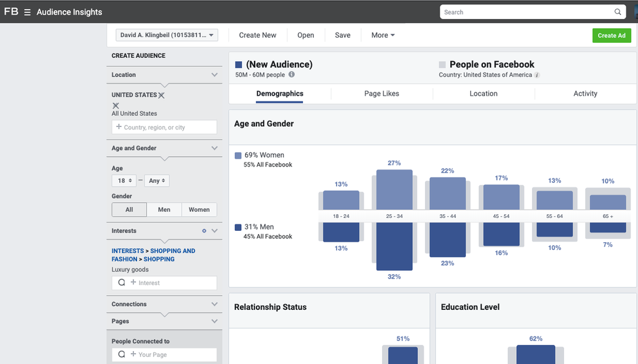This screenshot has height=364, width=638.
Task: Collapse the Interests section chevron
Action: click(214, 231)
